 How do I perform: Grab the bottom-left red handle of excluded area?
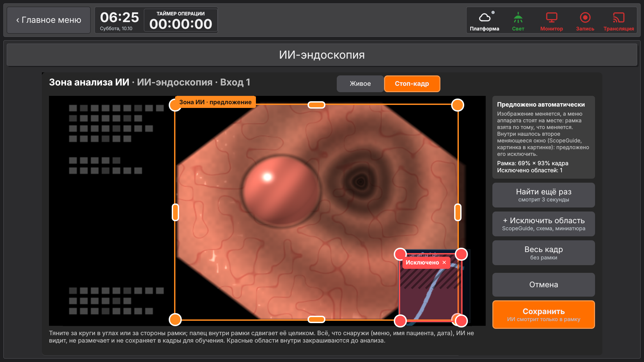[400, 321]
